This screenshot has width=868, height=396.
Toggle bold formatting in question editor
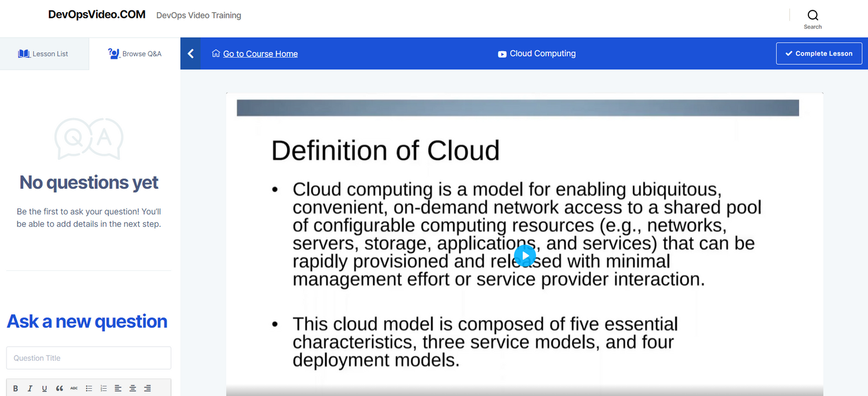(16, 388)
